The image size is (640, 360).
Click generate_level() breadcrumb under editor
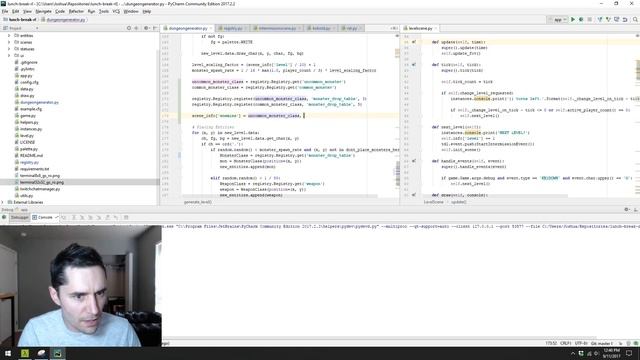198,202
